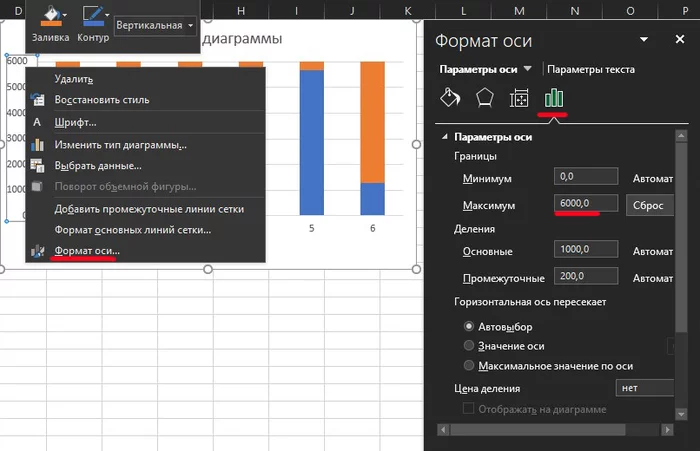
Task: Open Size & Properties tab icon
Action: pos(519,97)
